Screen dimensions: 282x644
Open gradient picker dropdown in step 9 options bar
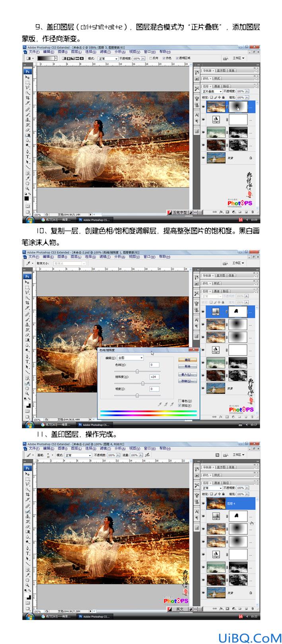tap(56, 58)
